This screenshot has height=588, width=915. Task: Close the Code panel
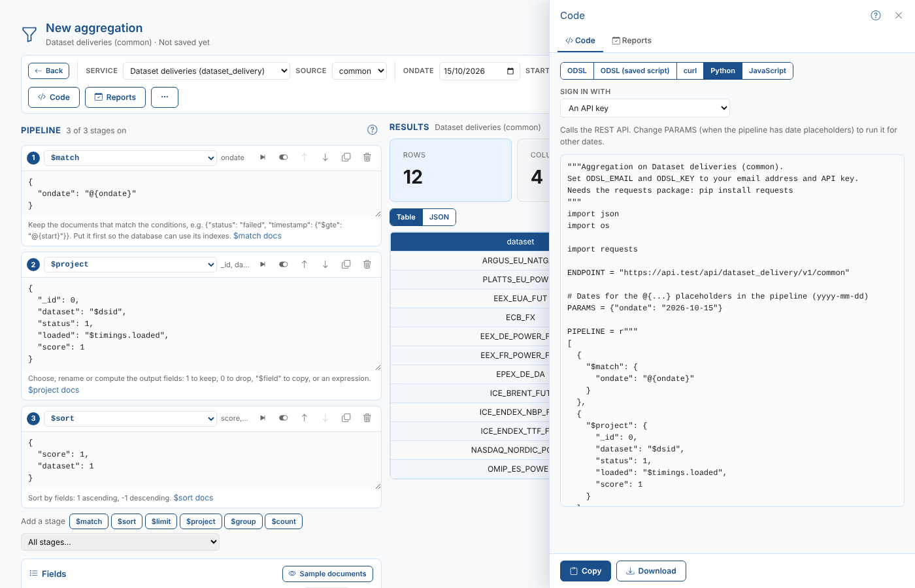[x=899, y=16]
